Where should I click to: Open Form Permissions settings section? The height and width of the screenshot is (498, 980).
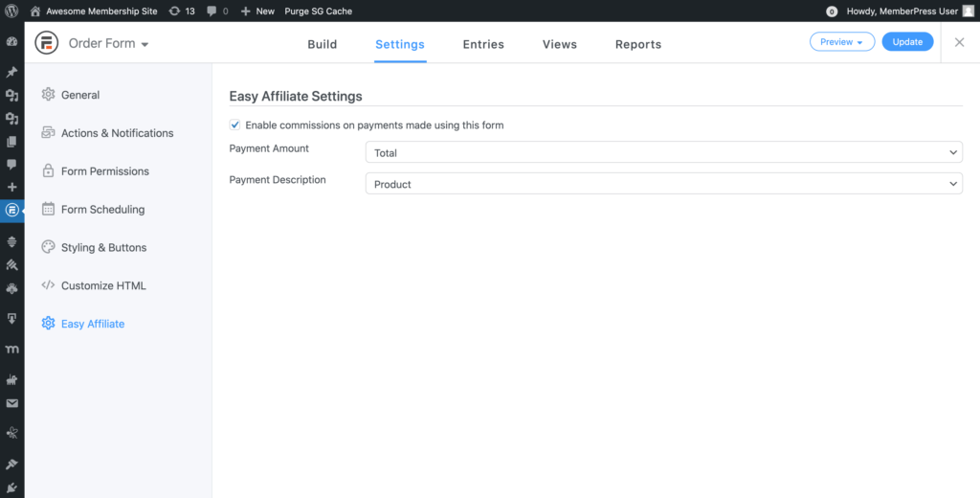click(104, 171)
